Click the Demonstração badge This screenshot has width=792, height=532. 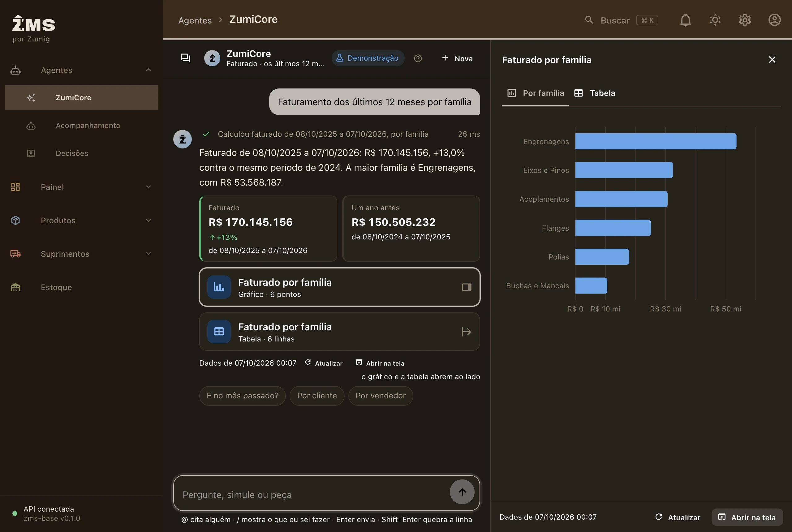tap(368, 58)
